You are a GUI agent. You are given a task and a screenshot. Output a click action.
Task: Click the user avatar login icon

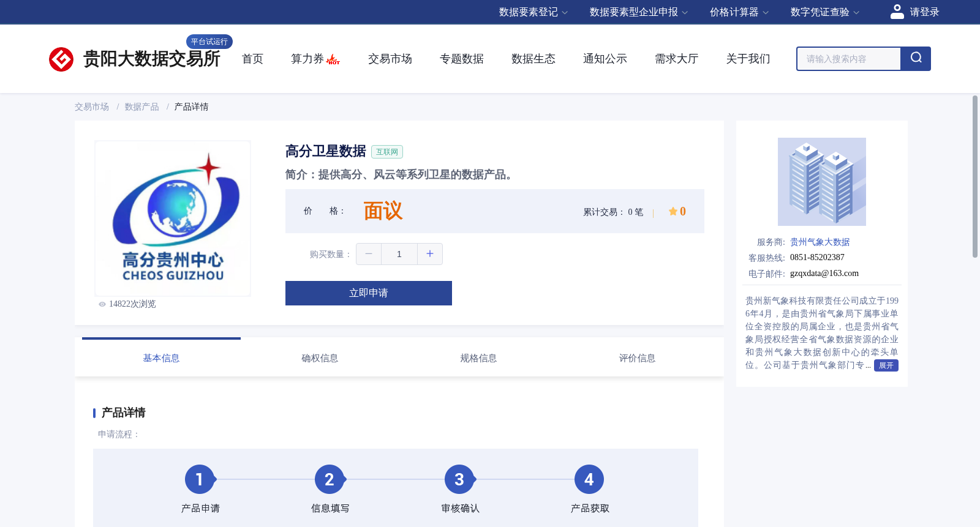click(897, 12)
